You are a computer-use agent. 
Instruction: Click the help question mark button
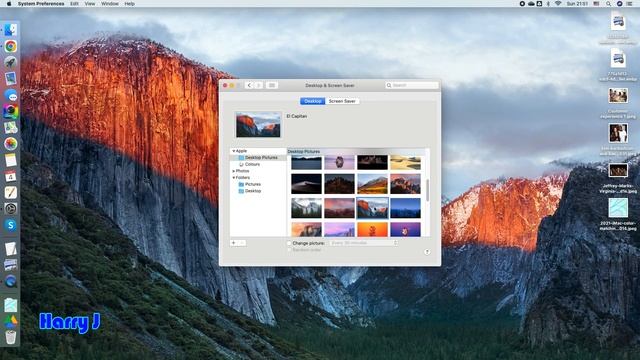427,252
